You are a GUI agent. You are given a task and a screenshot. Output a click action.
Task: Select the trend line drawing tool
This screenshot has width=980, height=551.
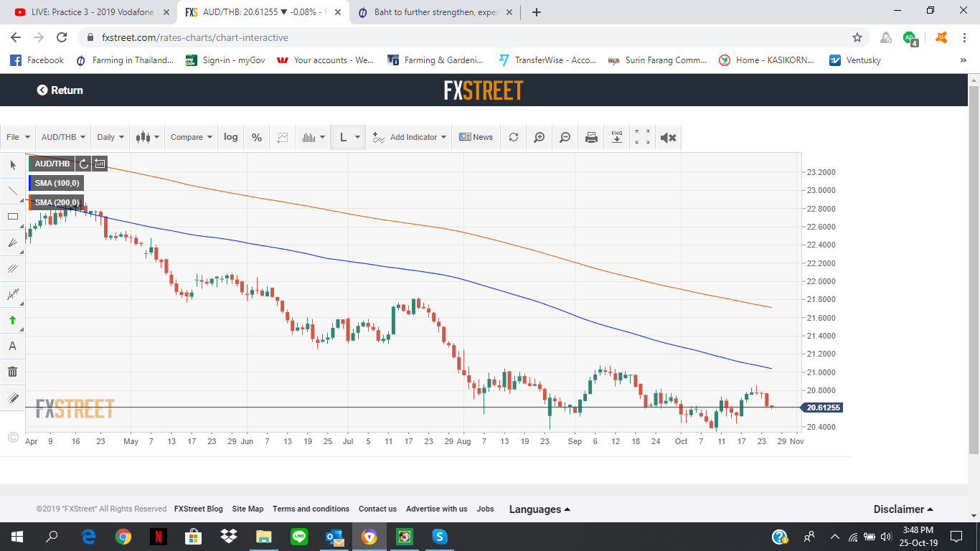point(12,191)
